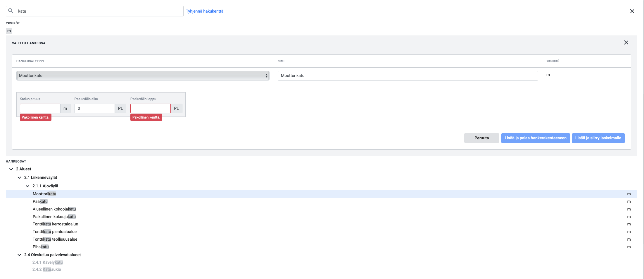Collapse the 2.1.1 Ajoväylä node
Image resolution: width=644 pixels, height=279 pixels.
(x=27, y=186)
